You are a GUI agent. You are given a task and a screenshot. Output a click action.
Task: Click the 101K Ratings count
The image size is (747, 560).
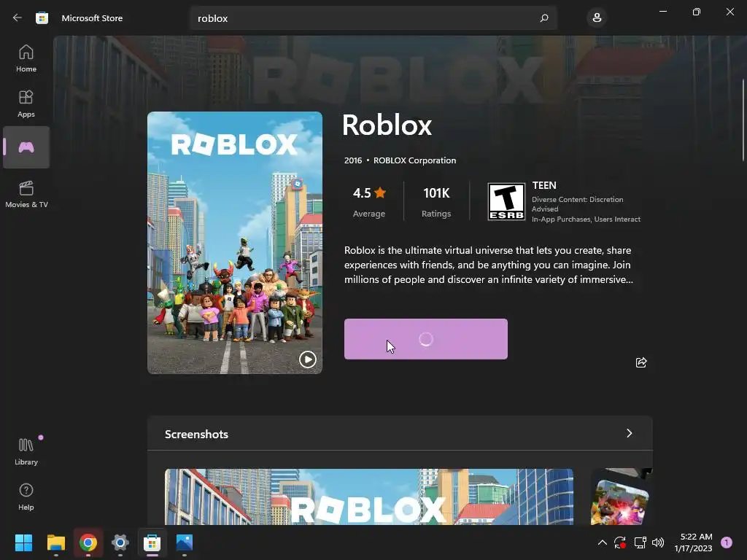pos(436,202)
